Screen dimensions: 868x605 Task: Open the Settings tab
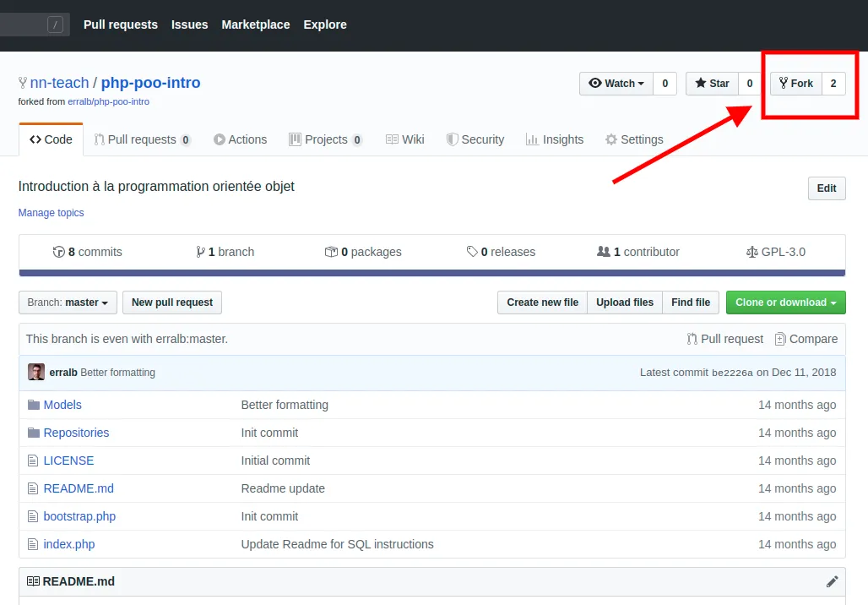633,139
